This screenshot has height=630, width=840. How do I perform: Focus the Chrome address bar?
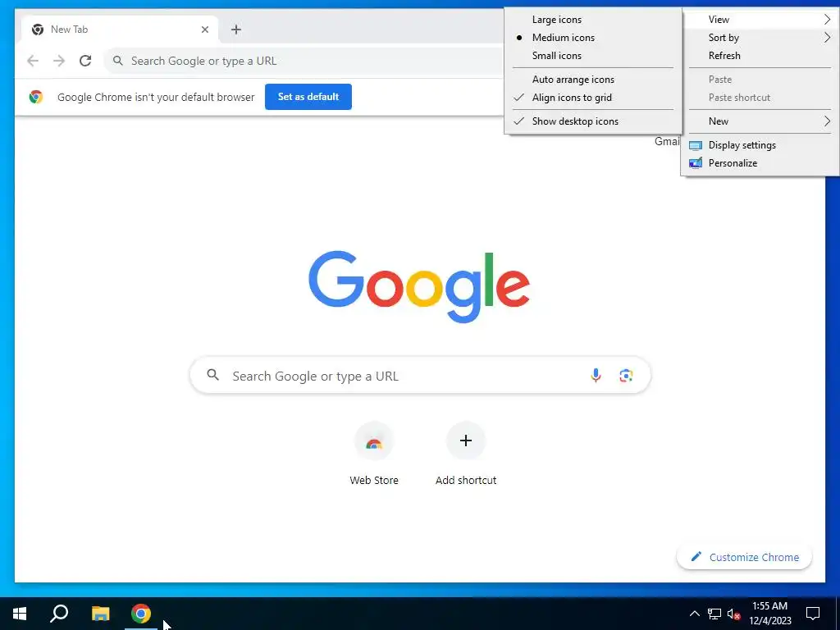click(x=305, y=61)
